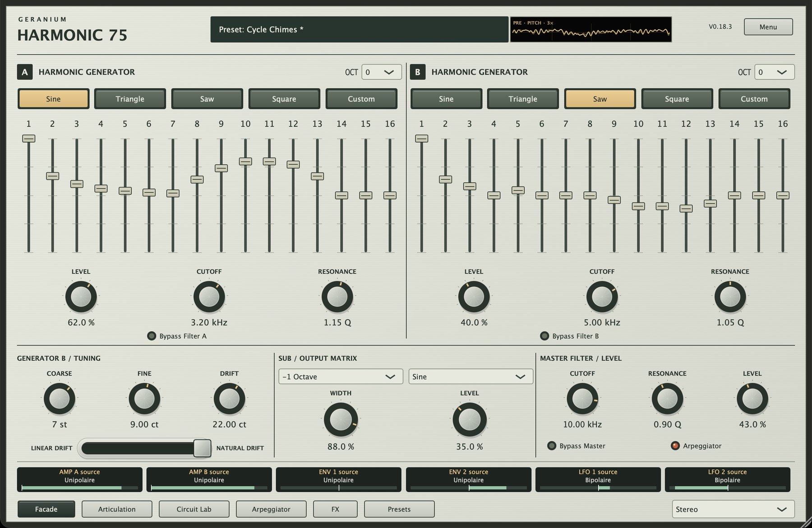Select Saw waveform for generator B
812x528 pixels.
pos(600,99)
